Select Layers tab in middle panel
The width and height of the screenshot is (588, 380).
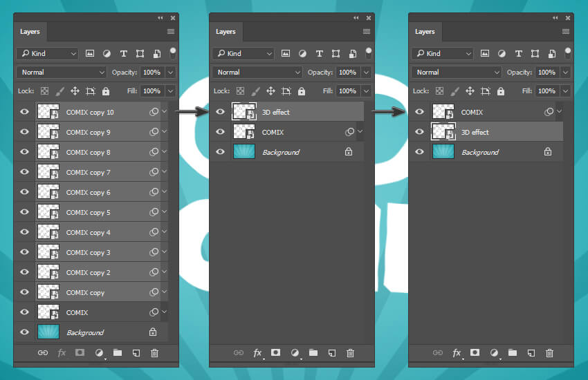click(x=226, y=32)
